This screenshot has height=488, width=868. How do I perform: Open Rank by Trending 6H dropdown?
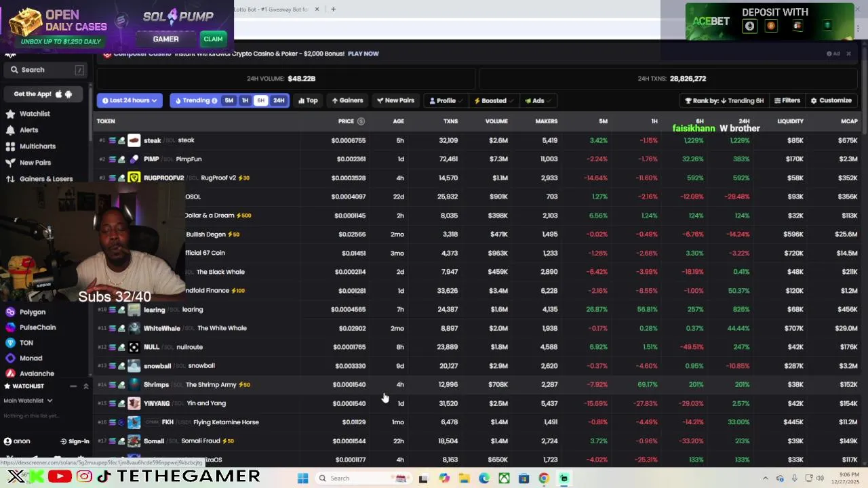pyautogui.click(x=724, y=100)
